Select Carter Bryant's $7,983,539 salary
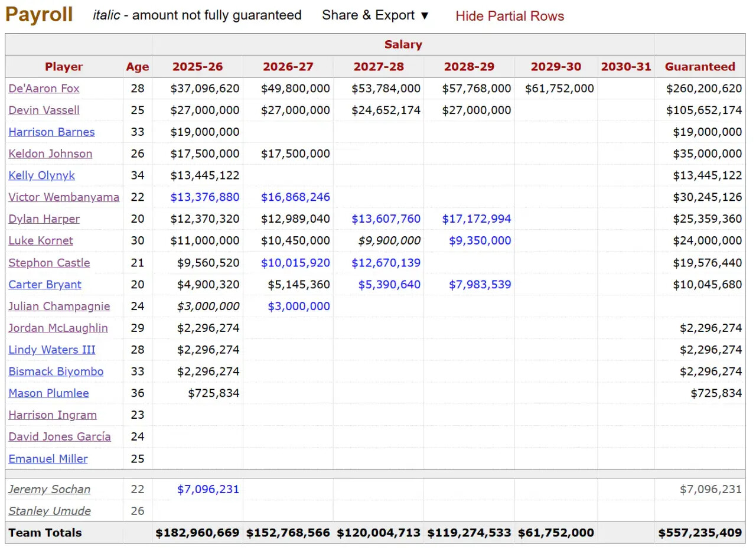Image resolution: width=756 pixels, height=554 pixels. (x=480, y=285)
